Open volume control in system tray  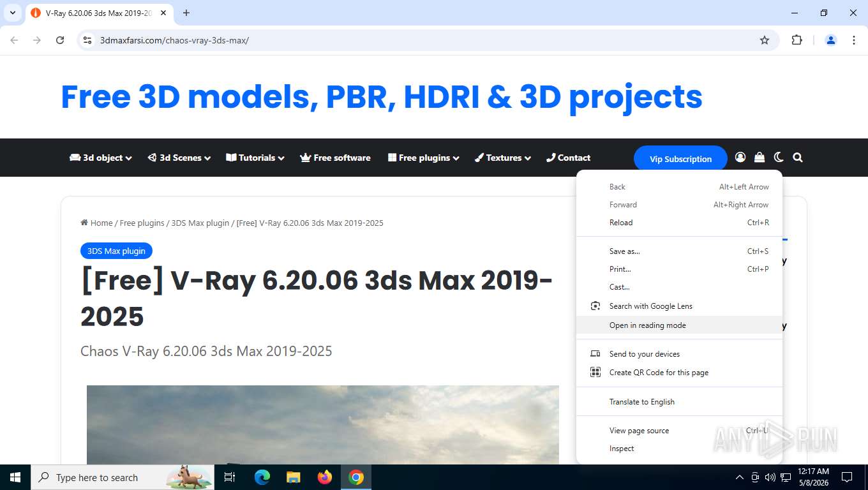(770, 477)
